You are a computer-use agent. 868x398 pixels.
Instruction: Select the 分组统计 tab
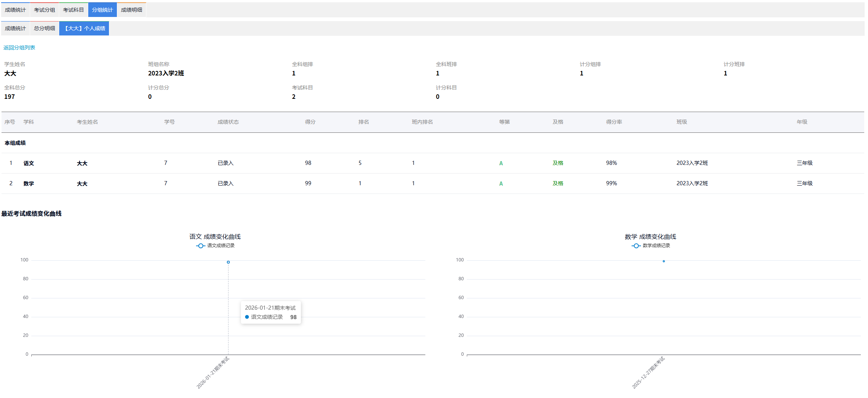pos(103,10)
